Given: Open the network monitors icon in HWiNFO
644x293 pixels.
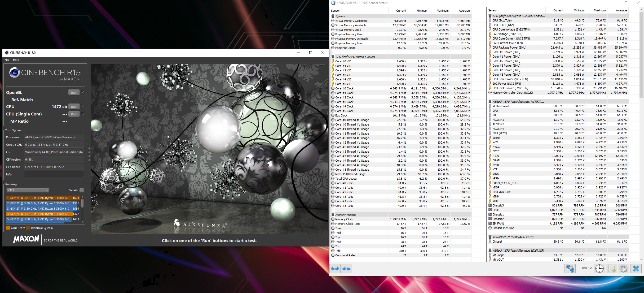Looking at the screenshot, I should pos(570,269).
